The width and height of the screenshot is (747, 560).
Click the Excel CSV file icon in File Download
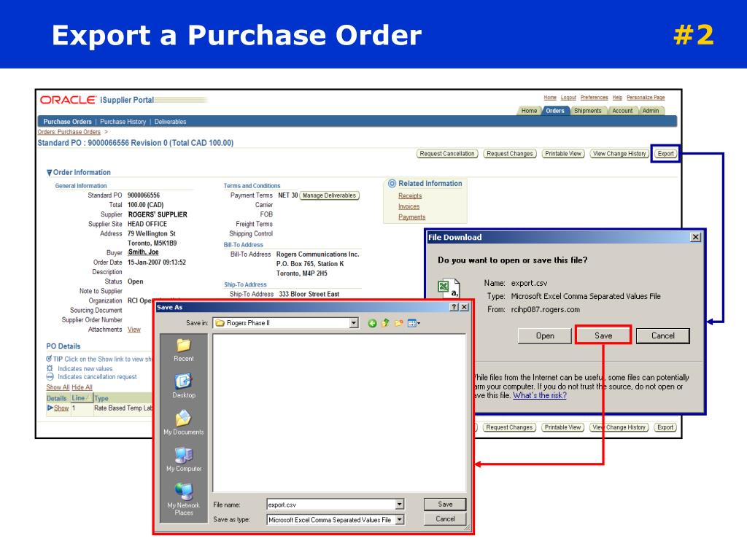point(449,287)
